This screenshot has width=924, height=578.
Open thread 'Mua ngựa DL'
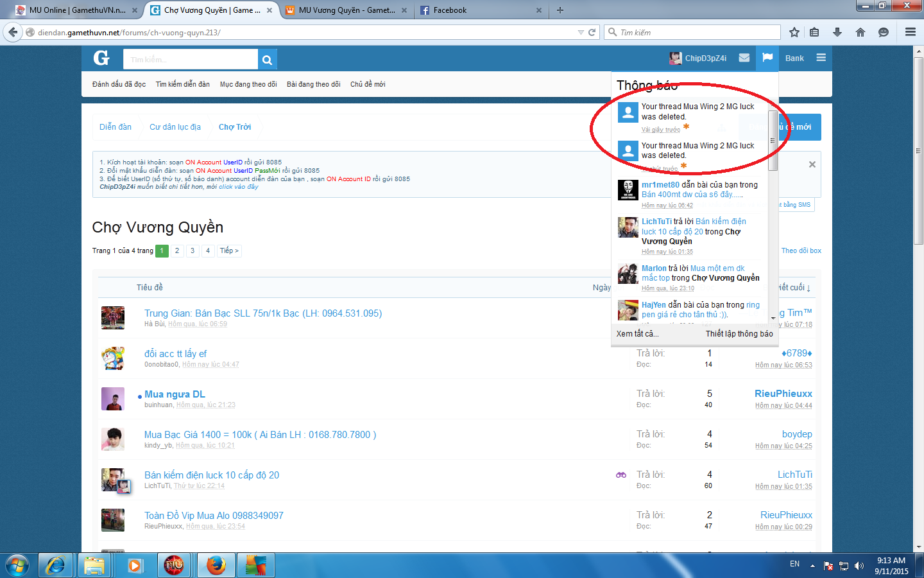[175, 394]
